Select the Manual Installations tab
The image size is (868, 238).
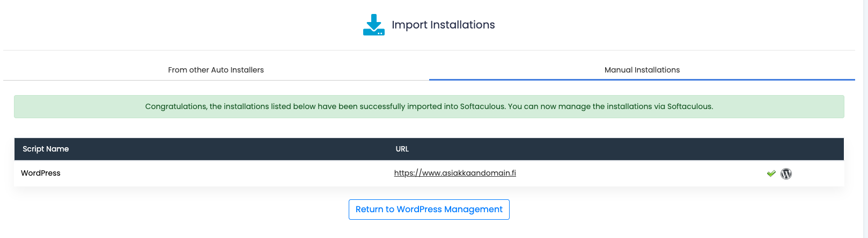[x=642, y=70]
